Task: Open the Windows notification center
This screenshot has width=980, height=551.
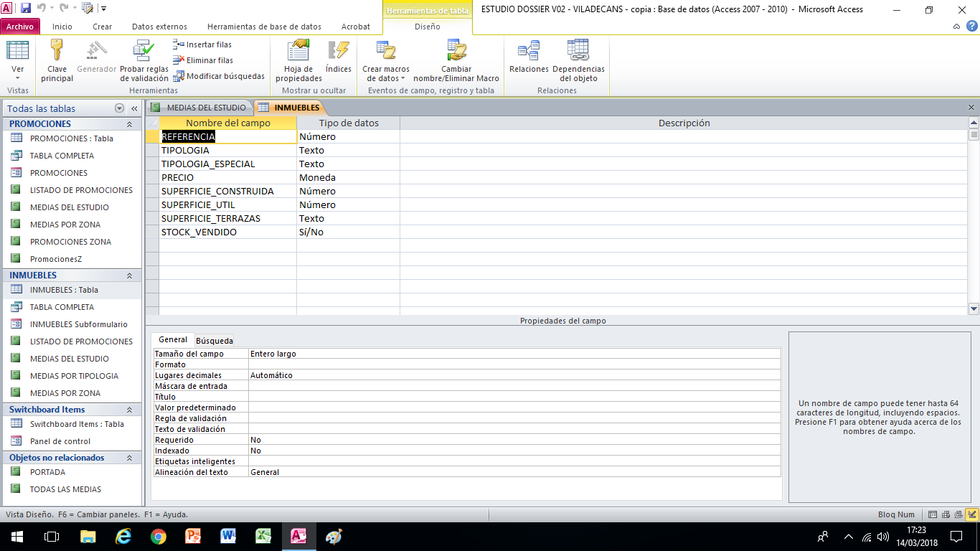Action: coord(956,536)
